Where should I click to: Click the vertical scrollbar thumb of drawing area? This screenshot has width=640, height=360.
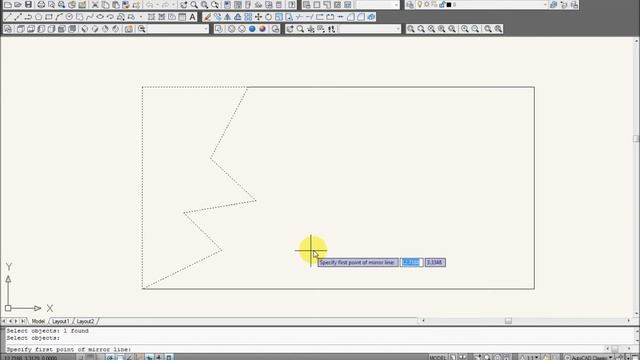point(636,139)
